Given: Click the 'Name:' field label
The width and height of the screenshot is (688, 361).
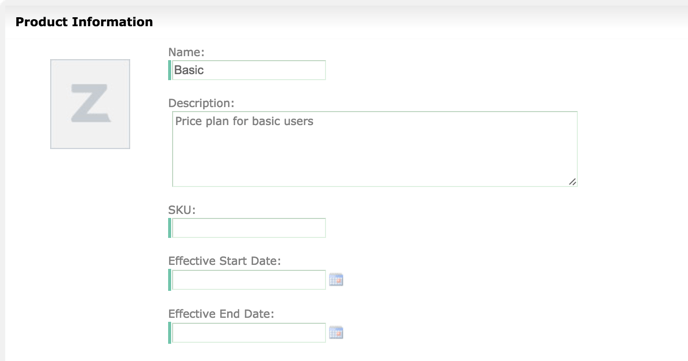Looking at the screenshot, I should tap(186, 52).
